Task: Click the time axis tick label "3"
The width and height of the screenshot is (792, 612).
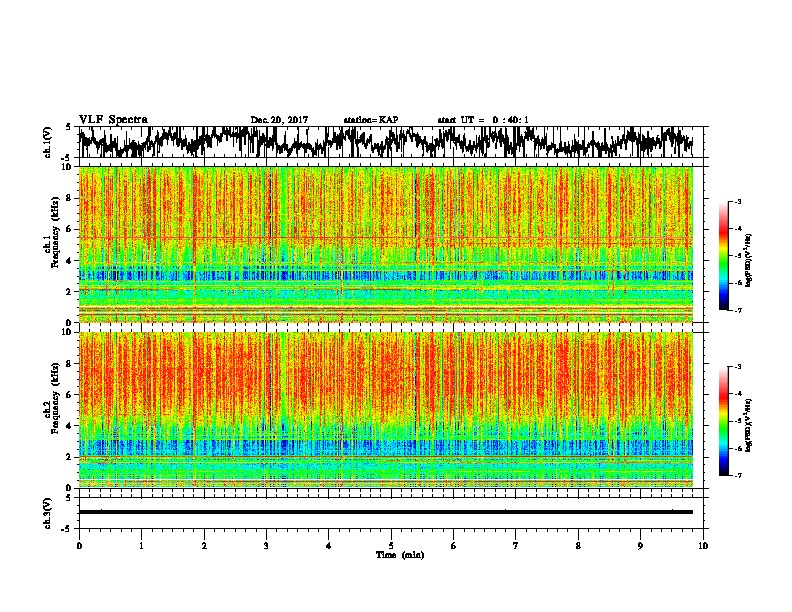Action: click(266, 546)
